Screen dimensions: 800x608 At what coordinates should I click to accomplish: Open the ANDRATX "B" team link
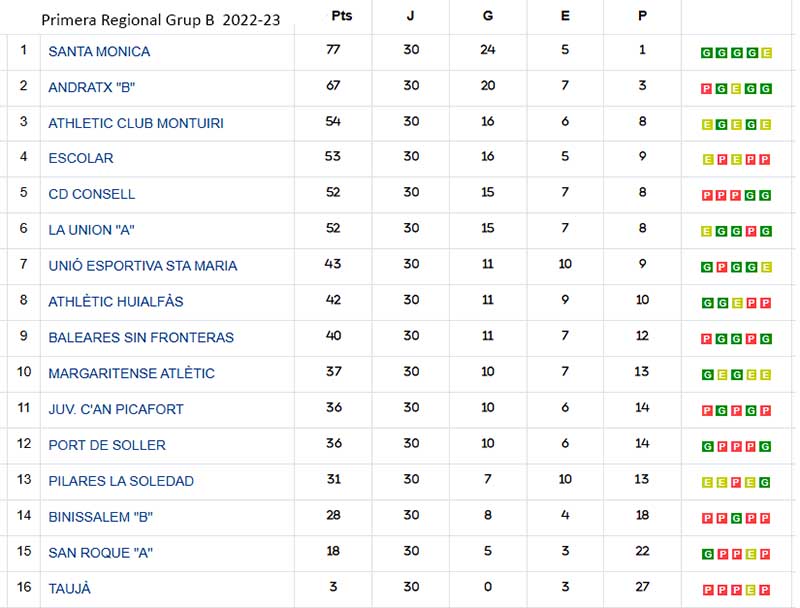pos(91,87)
